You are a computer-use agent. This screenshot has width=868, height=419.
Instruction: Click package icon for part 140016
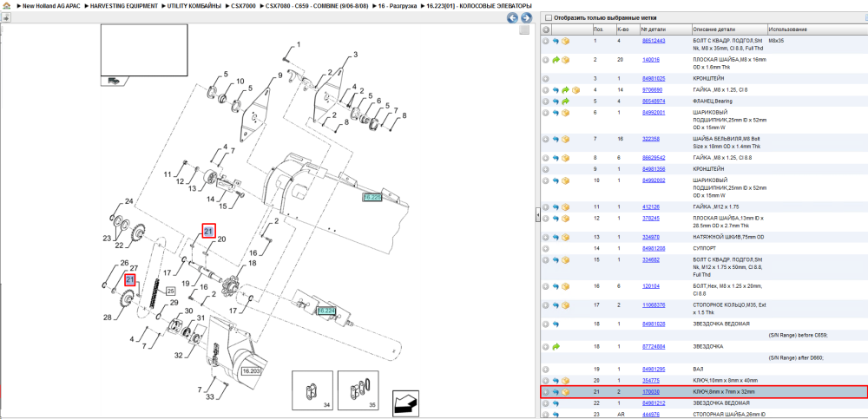tap(566, 59)
